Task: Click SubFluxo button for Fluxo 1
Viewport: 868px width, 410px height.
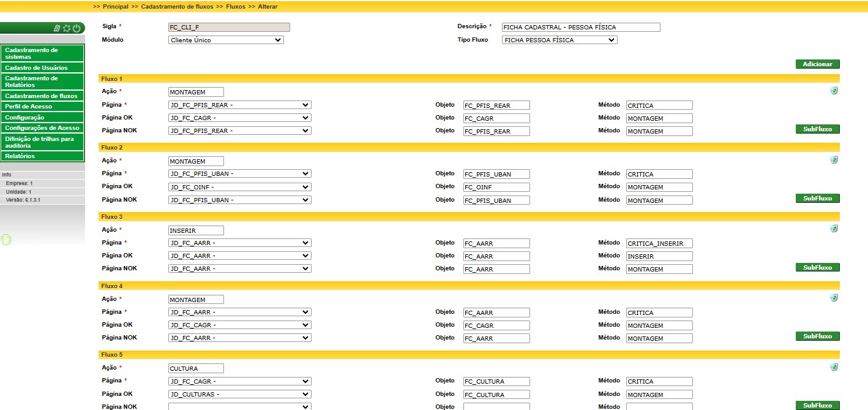Action: pos(818,129)
